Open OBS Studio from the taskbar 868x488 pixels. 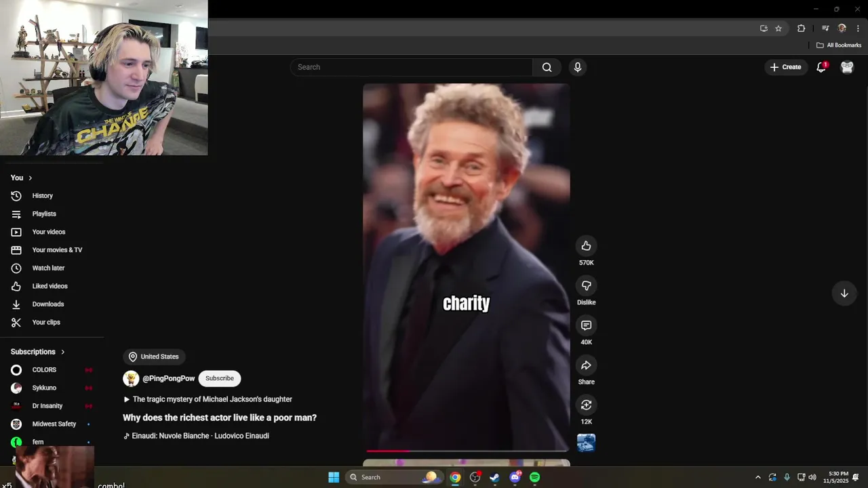click(x=475, y=477)
